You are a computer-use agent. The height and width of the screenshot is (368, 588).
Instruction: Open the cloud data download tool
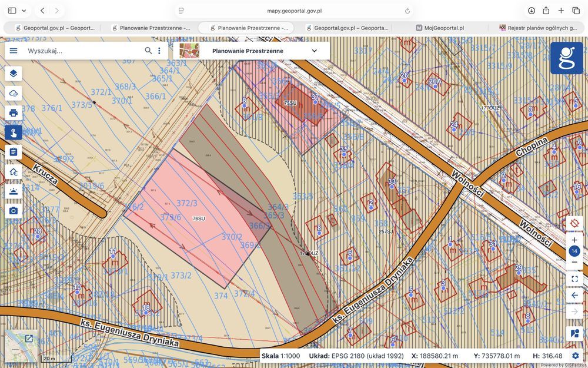click(x=14, y=93)
